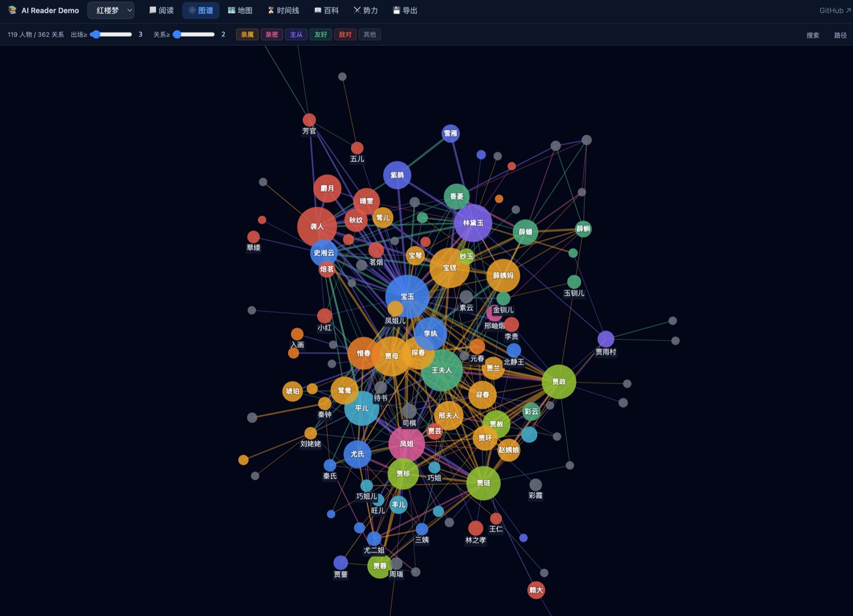
Task: Select the 图谱 tab
Action: point(200,10)
